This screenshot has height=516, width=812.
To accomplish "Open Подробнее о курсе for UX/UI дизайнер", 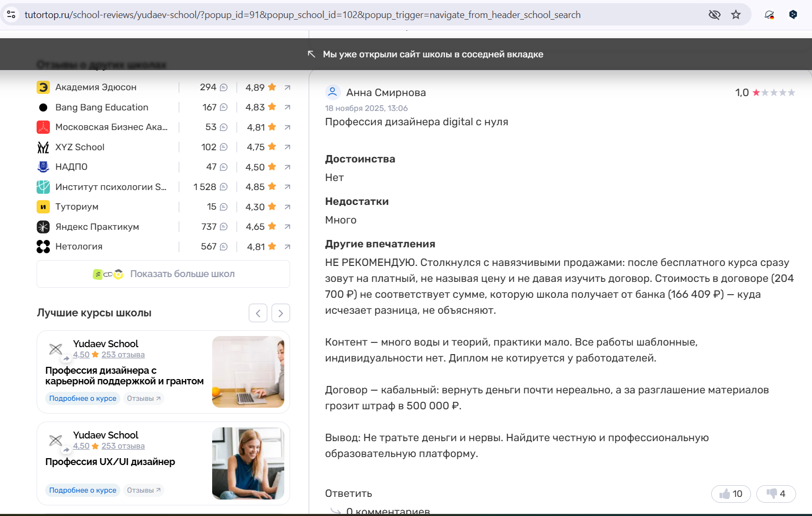I will [x=83, y=490].
